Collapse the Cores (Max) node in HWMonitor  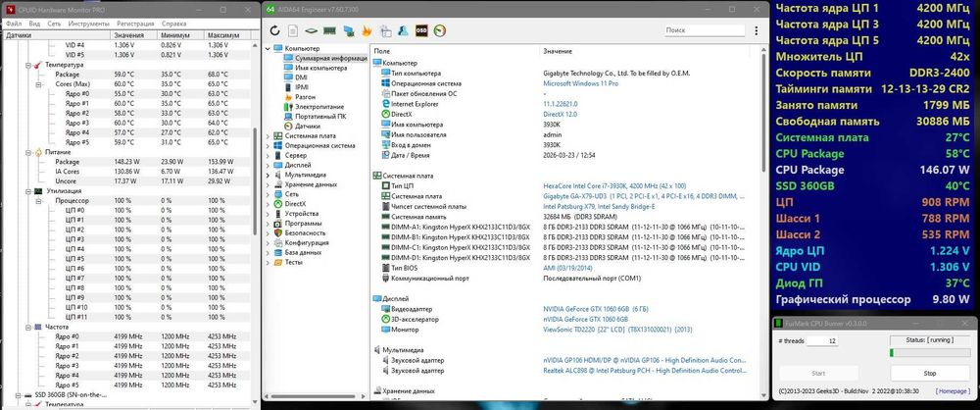point(38,84)
